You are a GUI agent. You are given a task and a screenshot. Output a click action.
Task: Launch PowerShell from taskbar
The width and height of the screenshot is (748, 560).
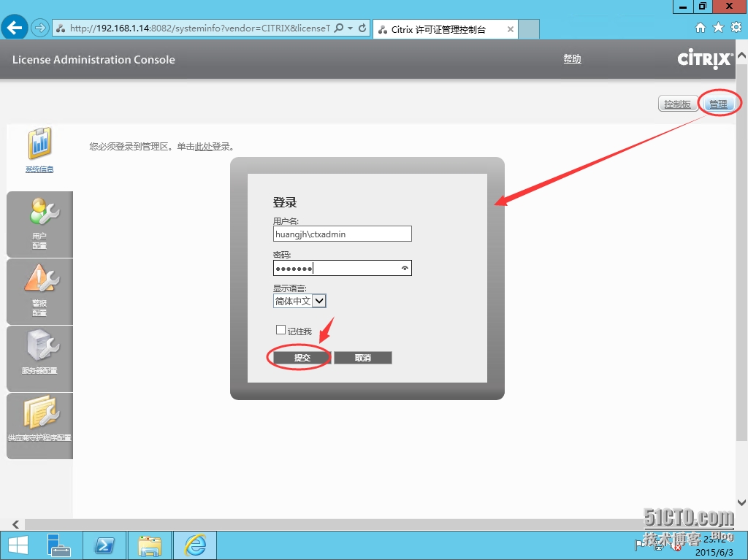click(104, 545)
